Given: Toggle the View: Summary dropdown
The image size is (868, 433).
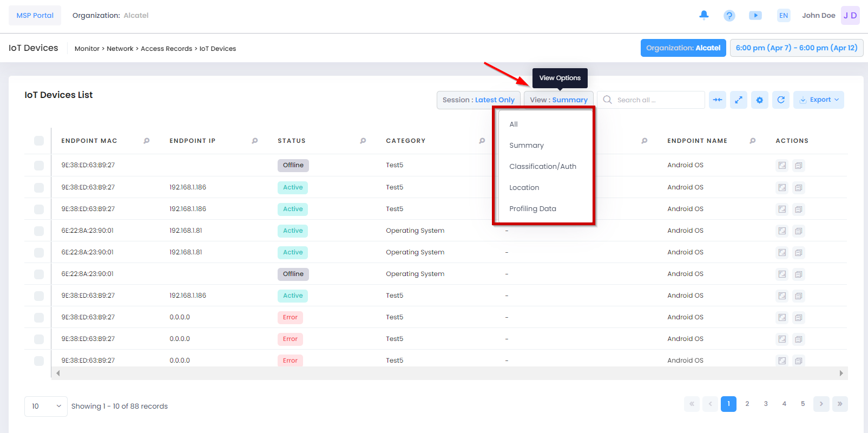Looking at the screenshot, I should coord(558,100).
